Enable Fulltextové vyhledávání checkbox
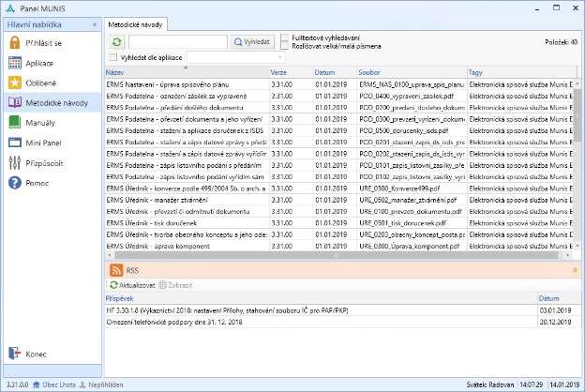Screen dimensions: 585x392 pos(284,38)
